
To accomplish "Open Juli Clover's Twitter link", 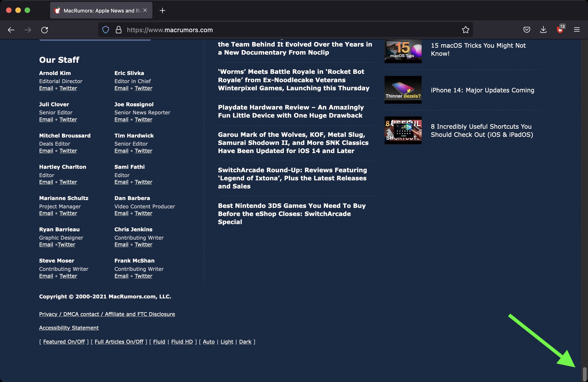I will pyautogui.click(x=68, y=119).
